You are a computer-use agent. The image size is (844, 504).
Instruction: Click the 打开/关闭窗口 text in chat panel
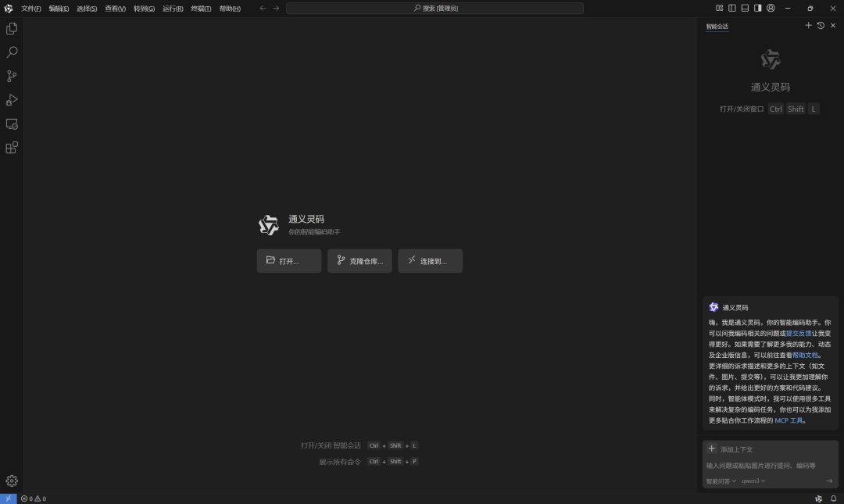(742, 109)
